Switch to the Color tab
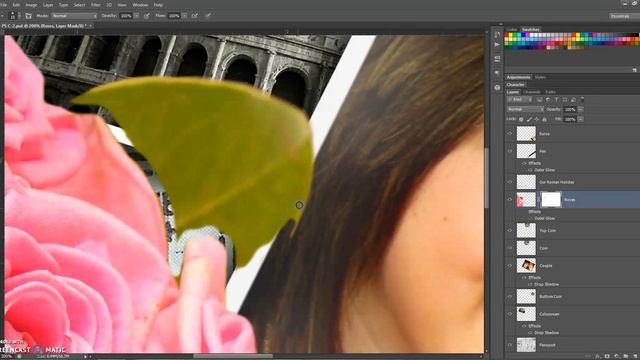The width and height of the screenshot is (640, 360). 512,29
